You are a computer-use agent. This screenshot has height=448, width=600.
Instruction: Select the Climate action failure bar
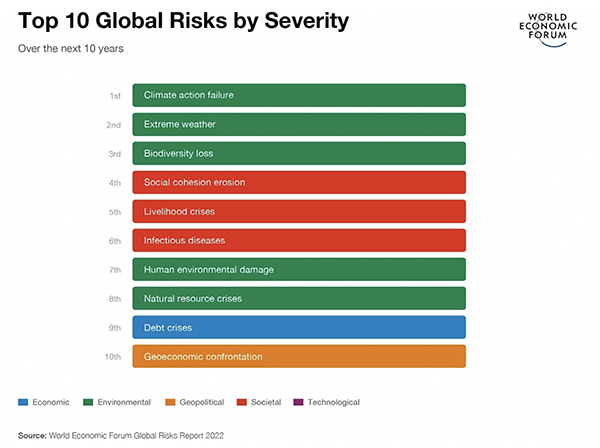(299, 95)
